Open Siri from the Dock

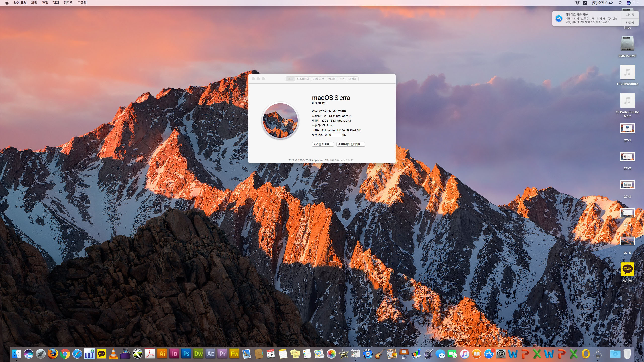tap(28, 354)
